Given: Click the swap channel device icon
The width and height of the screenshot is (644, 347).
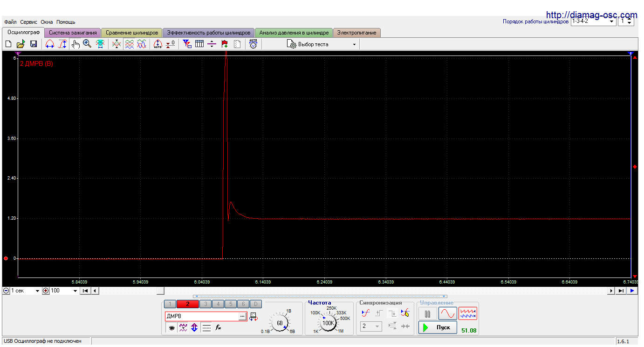Looking at the screenshot, I should [253, 316].
